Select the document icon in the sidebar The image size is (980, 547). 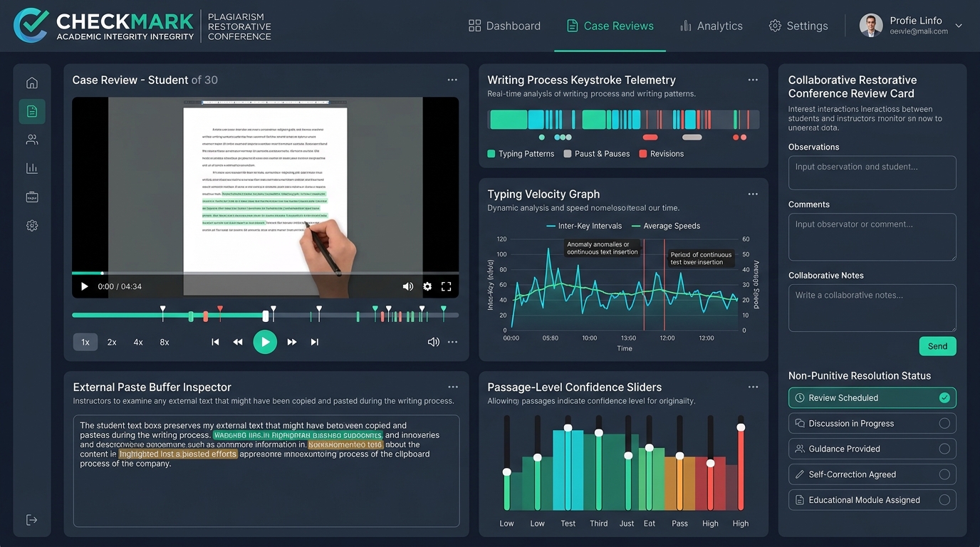click(32, 111)
